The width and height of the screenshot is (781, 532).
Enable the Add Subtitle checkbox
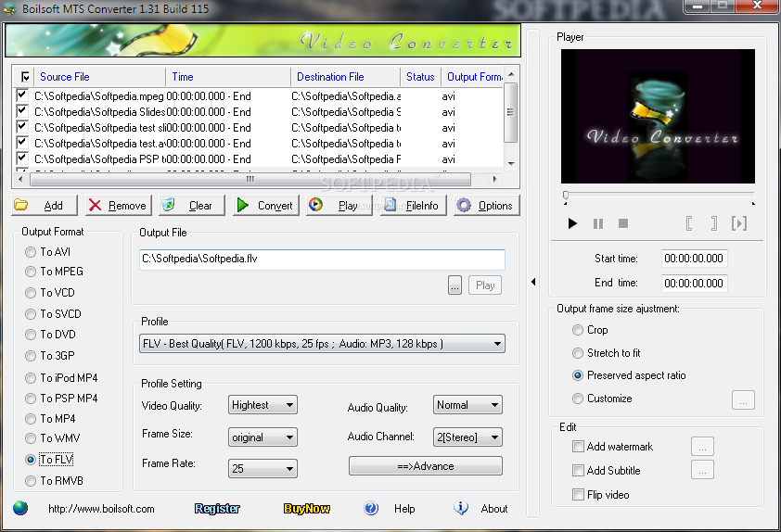click(x=578, y=470)
